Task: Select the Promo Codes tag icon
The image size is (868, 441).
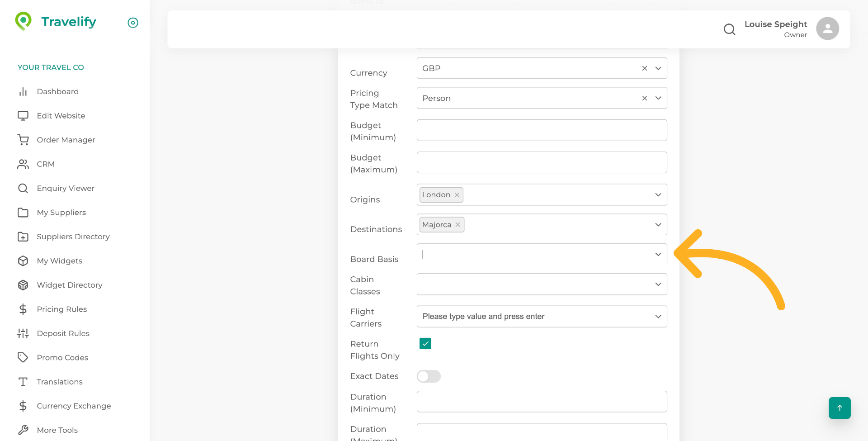Action: click(23, 357)
